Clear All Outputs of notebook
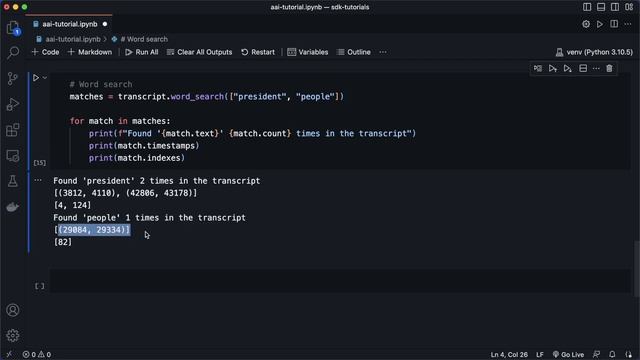The image size is (640, 360). pos(199,52)
